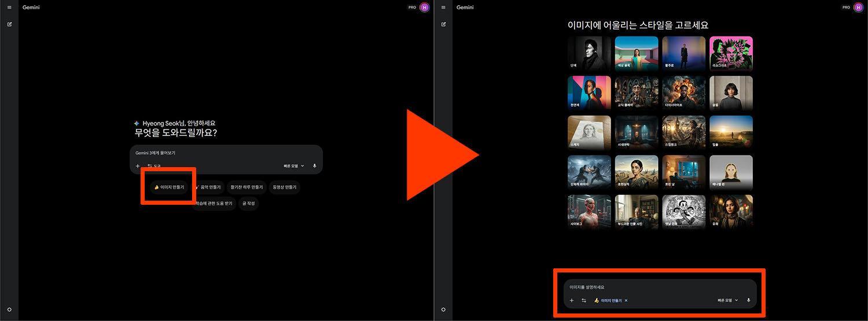
Task: Click the 'Gemini 3에게 물어보기' input field
Action: pos(226,153)
